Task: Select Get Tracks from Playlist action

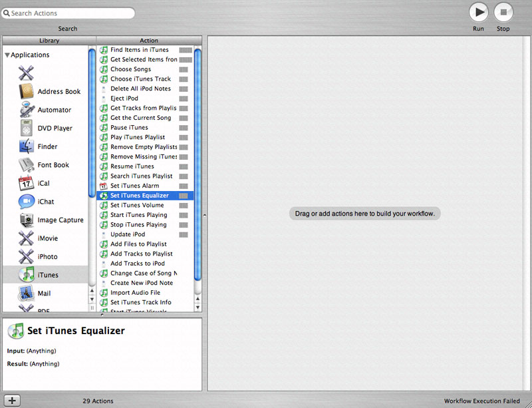Action: (x=145, y=108)
